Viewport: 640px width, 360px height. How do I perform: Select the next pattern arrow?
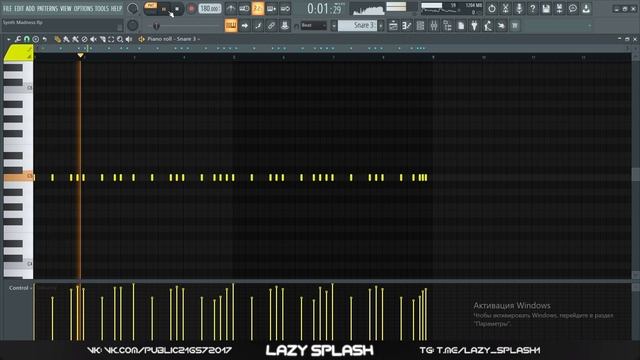point(381,26)
